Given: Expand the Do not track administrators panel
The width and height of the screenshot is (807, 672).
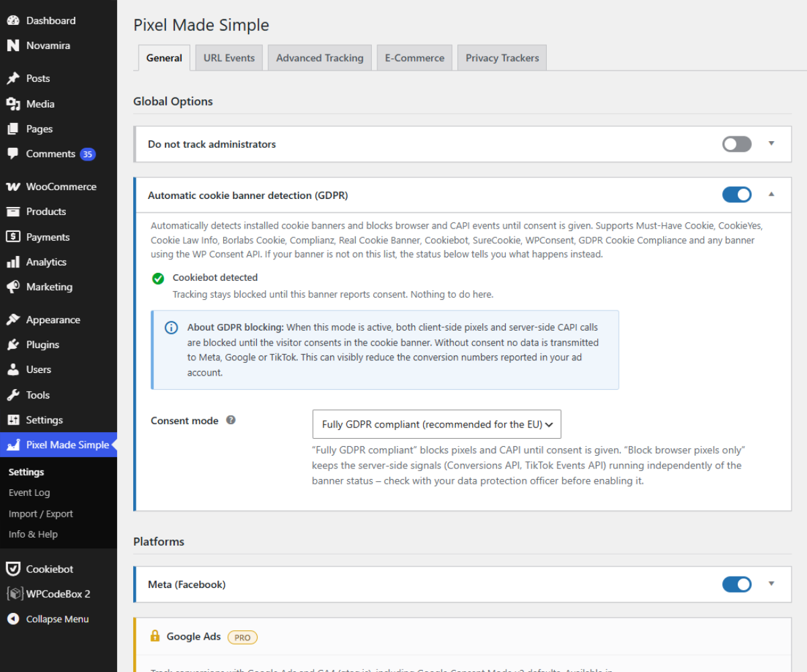Looking at the screenshot, I should pos(771,143).
